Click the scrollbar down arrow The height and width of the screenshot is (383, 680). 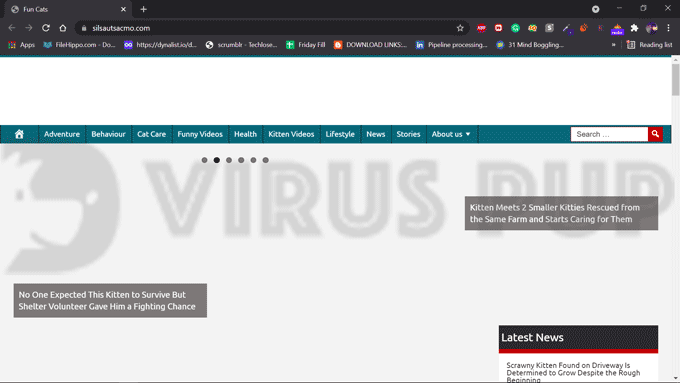[675, 378]
